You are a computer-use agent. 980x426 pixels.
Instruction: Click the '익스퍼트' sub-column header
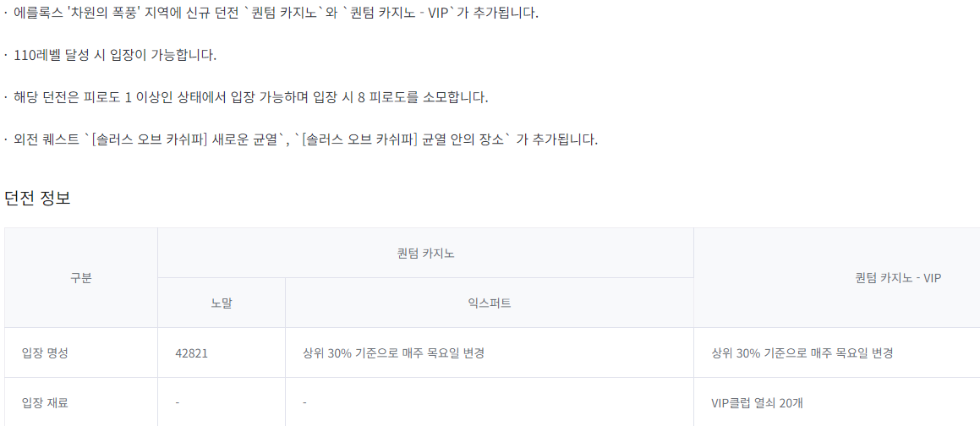tap(489, 303)
